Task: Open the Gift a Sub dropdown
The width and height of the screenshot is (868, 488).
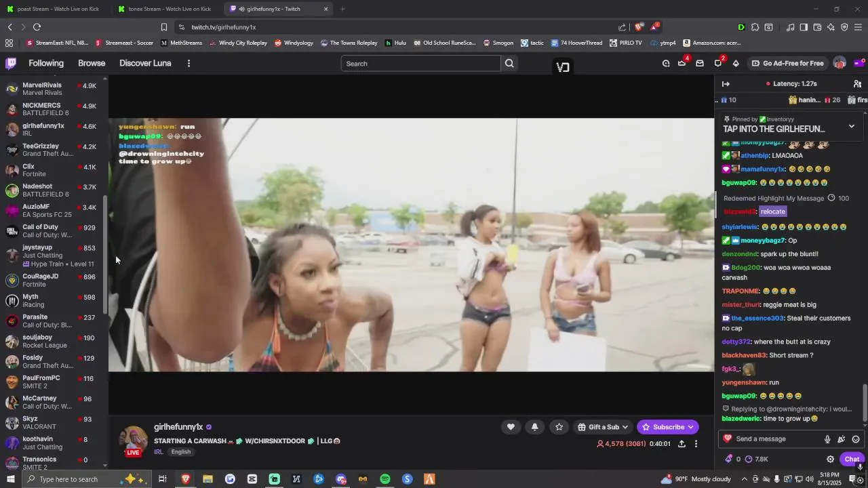Action: (603, 427)
